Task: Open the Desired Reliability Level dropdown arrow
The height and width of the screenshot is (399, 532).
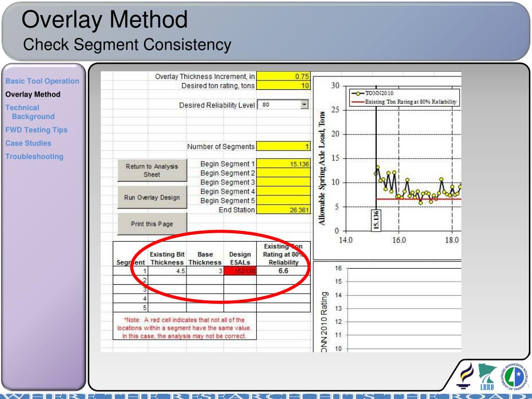Action: [x=304, y=104]
